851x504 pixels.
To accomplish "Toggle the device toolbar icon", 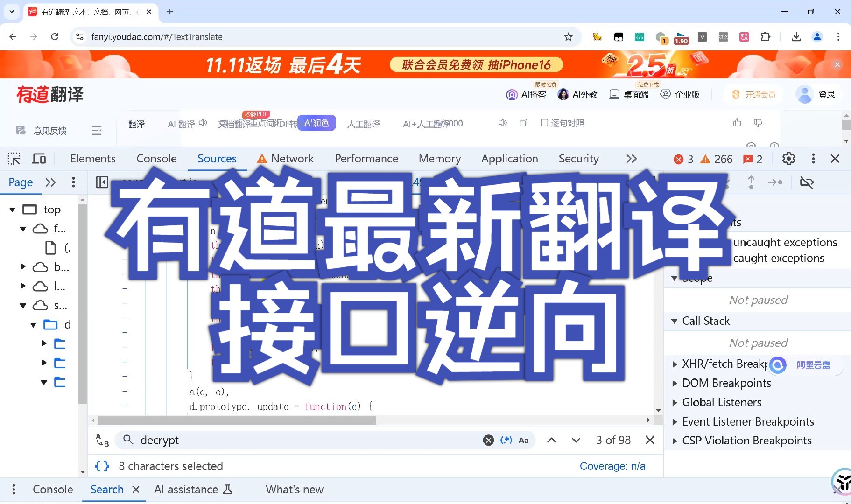I will pos(39,159).
